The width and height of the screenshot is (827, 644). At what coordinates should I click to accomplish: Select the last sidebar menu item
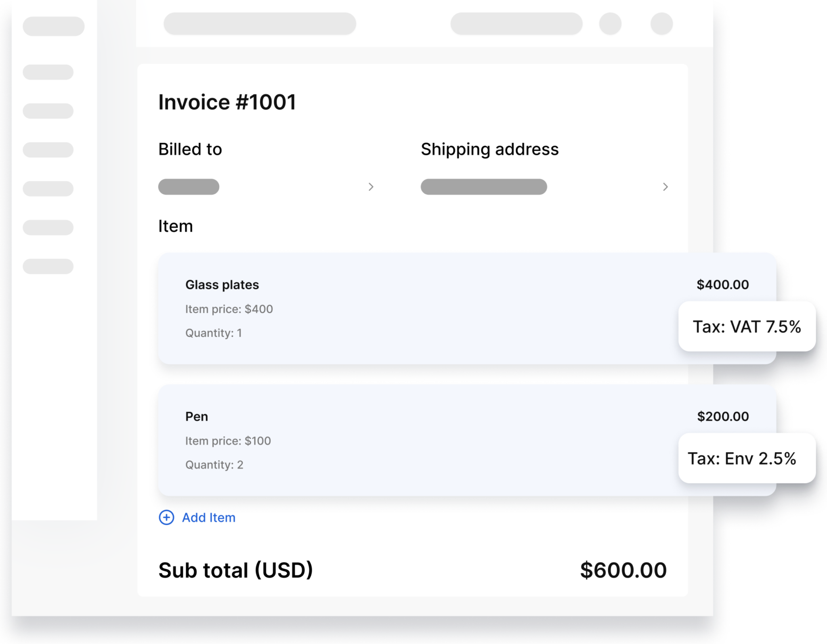pos(48,266)
